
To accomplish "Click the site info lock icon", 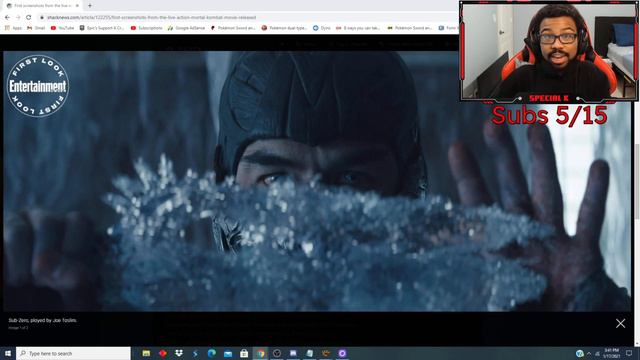I will point(41,18).
